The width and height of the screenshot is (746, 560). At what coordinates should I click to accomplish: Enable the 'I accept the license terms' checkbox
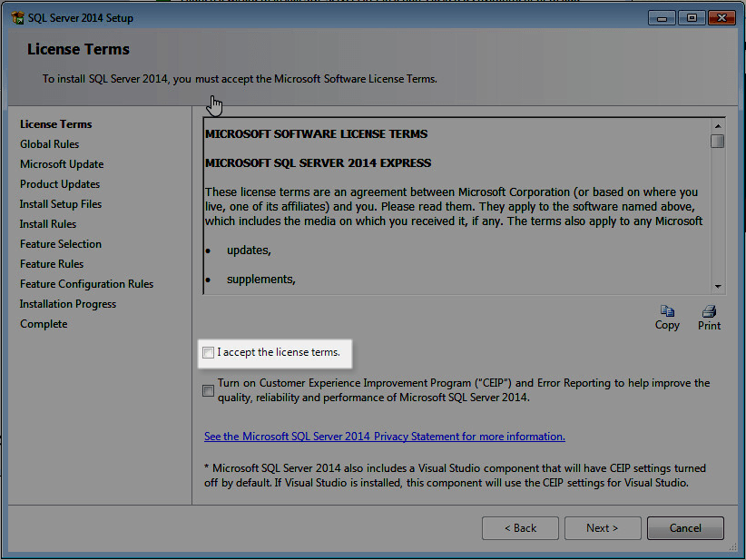(208, 353)
